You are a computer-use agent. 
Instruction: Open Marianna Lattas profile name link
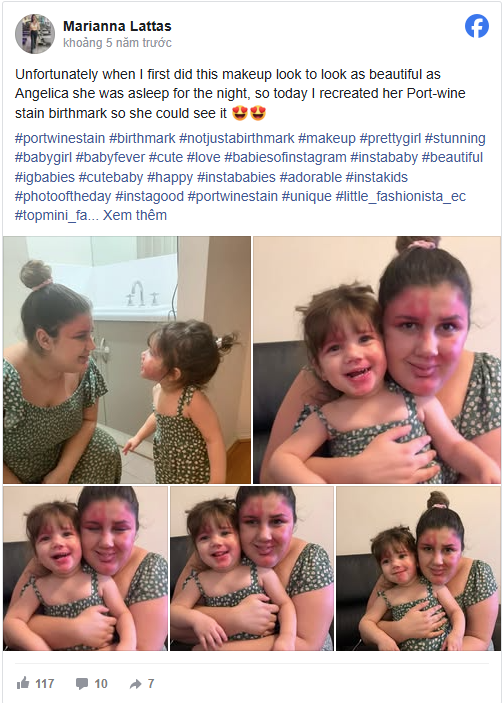click(117, 26)
